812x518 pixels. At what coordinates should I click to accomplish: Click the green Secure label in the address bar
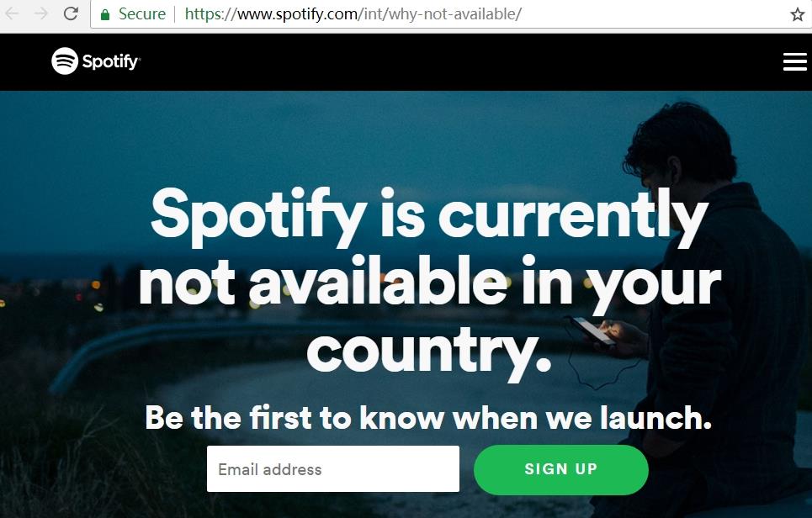pyautogui.click(x=142, y=14)
